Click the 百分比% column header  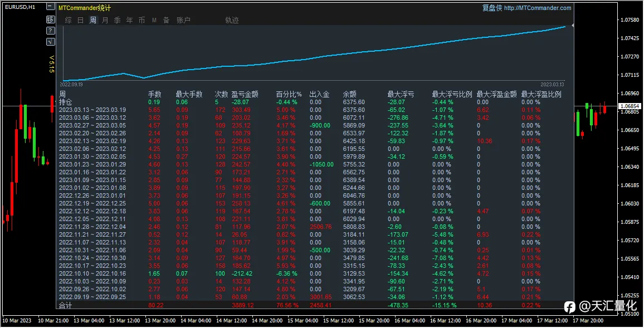[289, 95]
